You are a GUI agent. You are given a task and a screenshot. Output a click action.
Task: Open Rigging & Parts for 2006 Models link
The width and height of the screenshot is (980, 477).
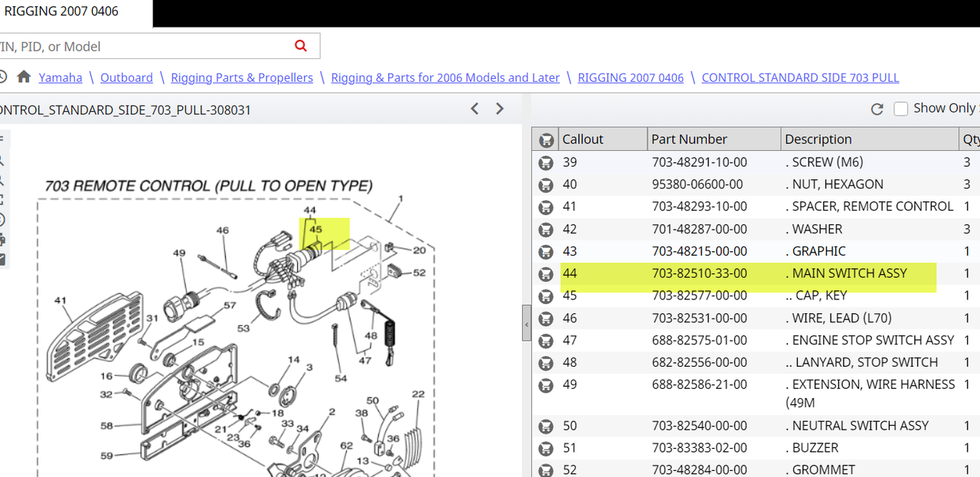click(x=446, y=77)
